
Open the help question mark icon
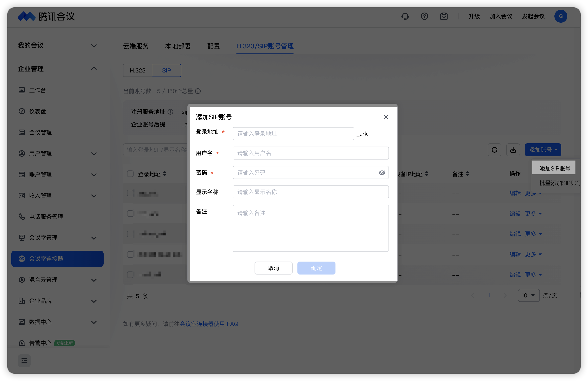(x=425, y=16)
